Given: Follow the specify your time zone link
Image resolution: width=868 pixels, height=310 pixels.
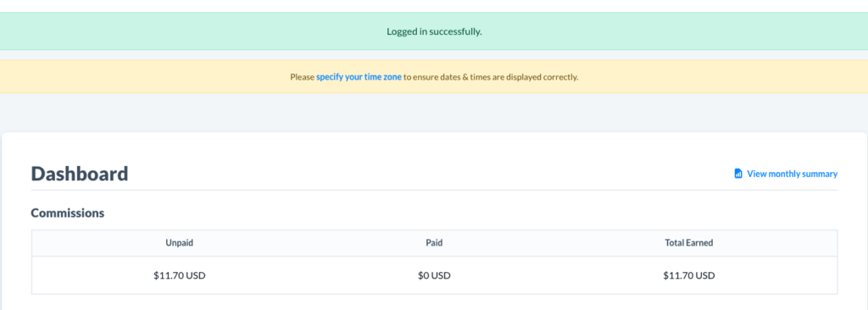Looking at the screenshot, I should click(x=359, y=77).
